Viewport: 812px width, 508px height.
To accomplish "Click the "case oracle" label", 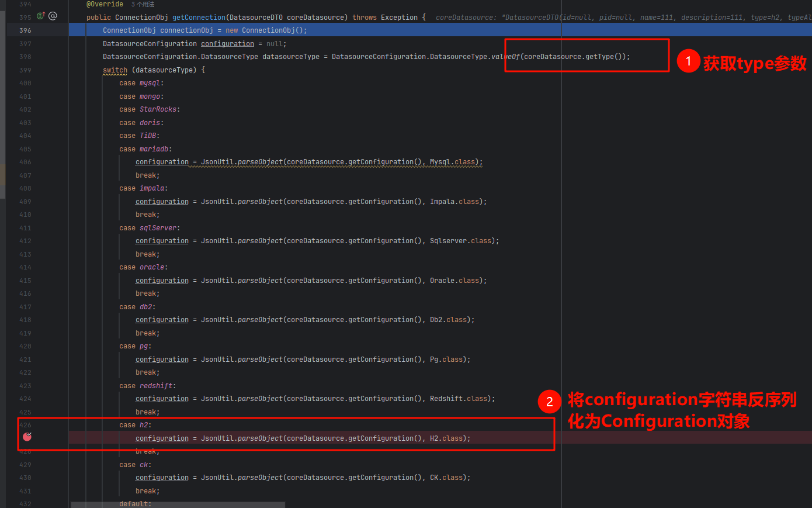I will [x=143, y=267].
